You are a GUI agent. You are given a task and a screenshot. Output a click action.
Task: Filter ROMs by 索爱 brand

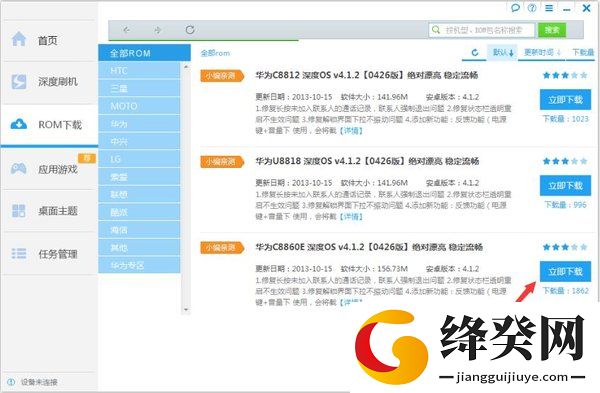(139, 177)
